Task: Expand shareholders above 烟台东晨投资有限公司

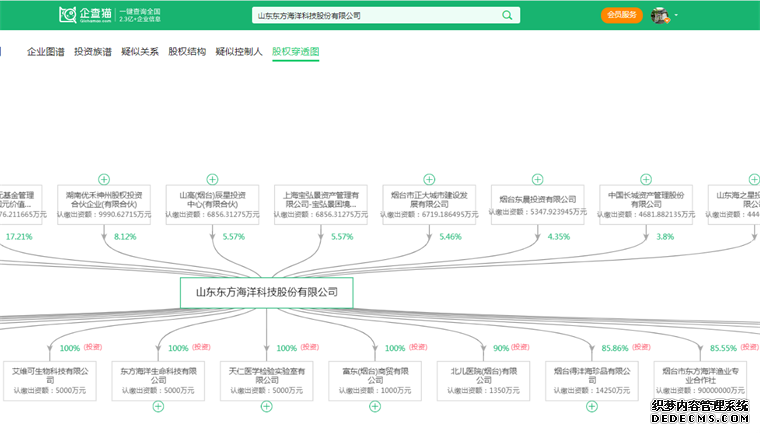Action: coord(538,179)
